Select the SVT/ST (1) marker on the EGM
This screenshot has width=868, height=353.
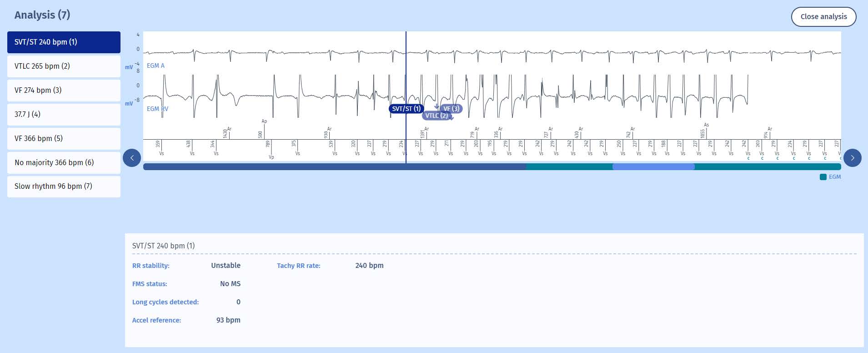(x=406, y=109)
